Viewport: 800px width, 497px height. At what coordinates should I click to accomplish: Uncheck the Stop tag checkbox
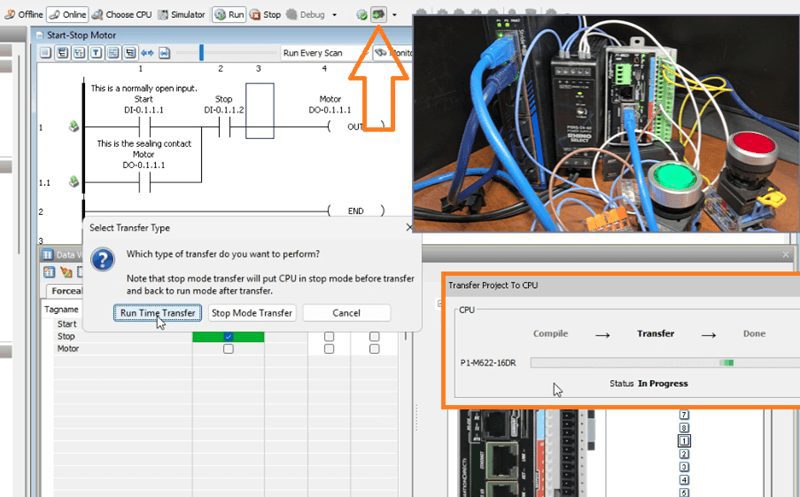228,337
